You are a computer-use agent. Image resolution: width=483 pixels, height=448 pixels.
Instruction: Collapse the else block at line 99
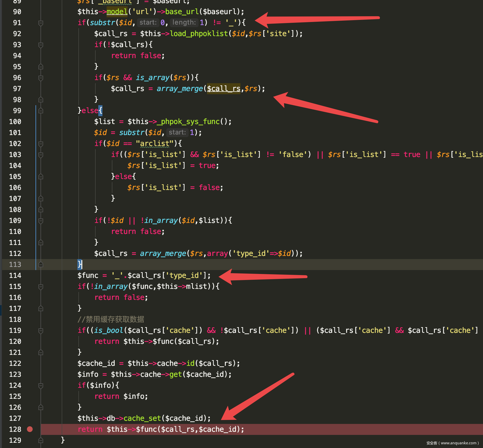41,110
